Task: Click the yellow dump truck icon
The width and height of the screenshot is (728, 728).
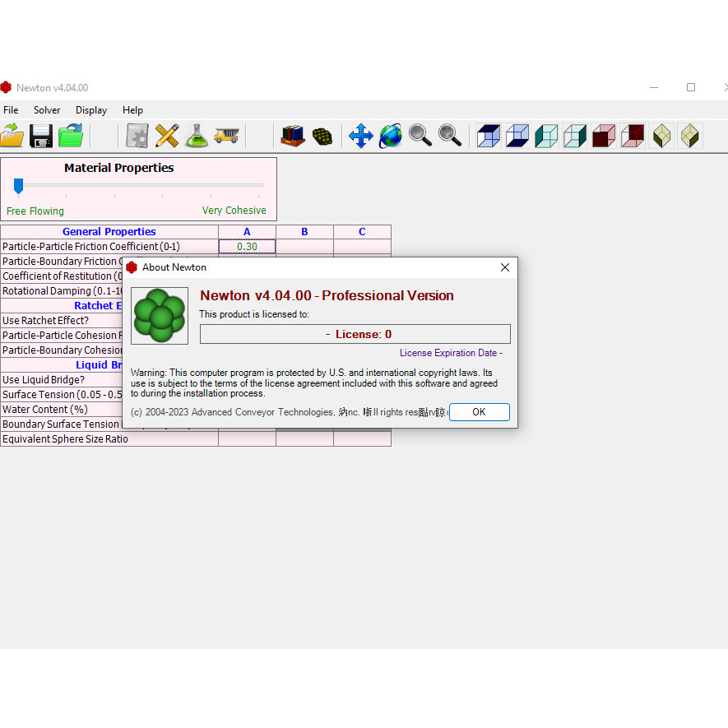Action: pyautogui.click(x=226, y=136)
